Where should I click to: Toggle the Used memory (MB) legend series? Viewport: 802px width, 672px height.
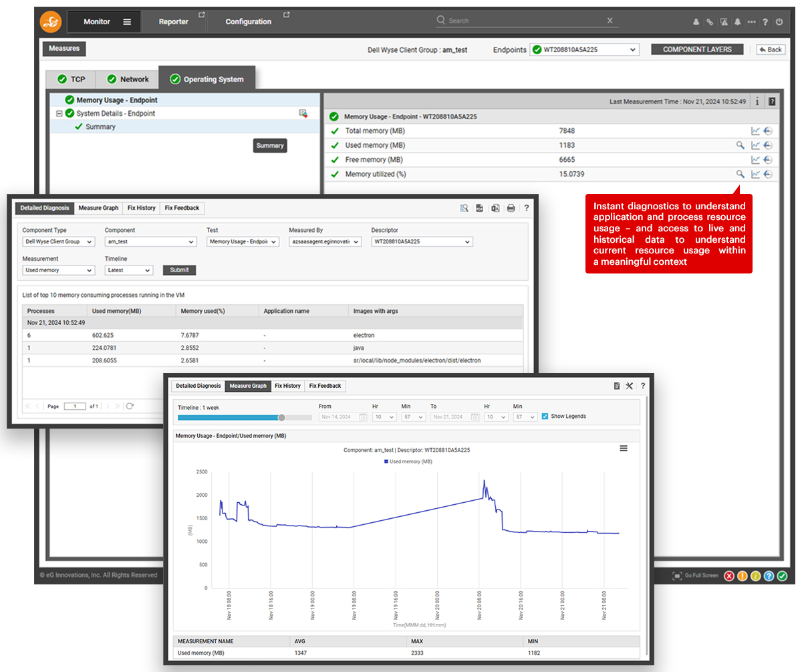pyautogui.click(x=408, y=461)
